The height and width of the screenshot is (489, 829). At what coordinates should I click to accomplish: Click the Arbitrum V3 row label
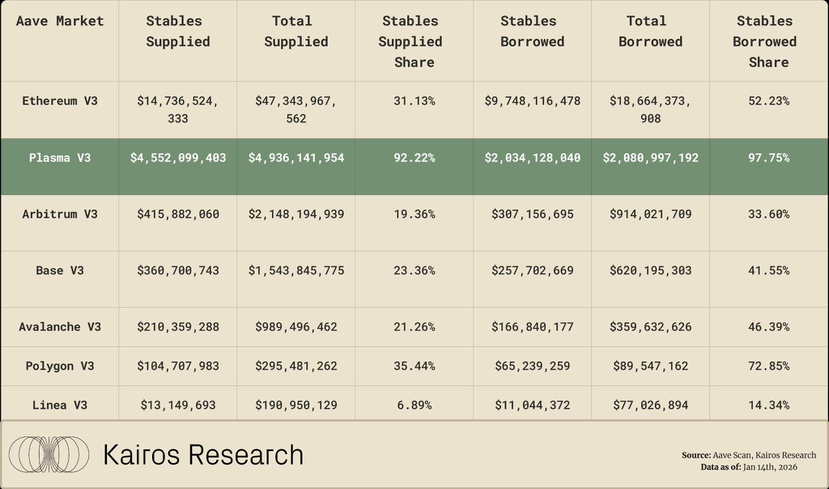tap(60, 214)
